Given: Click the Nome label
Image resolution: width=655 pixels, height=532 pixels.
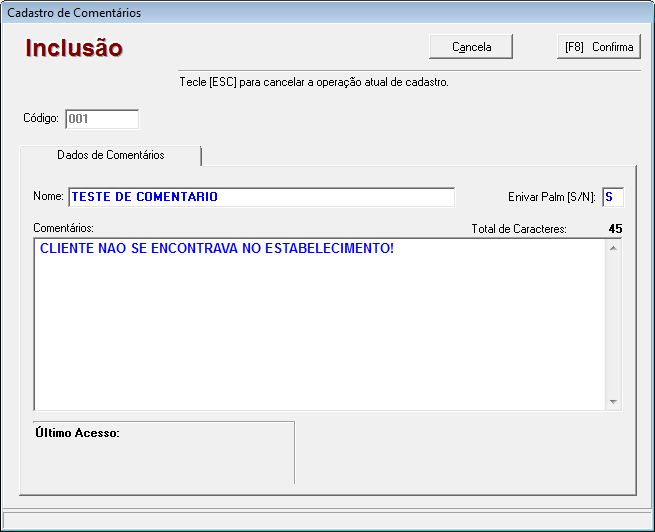Looking at the screenshot, I should pyautogui.click(x=48, y=197).
